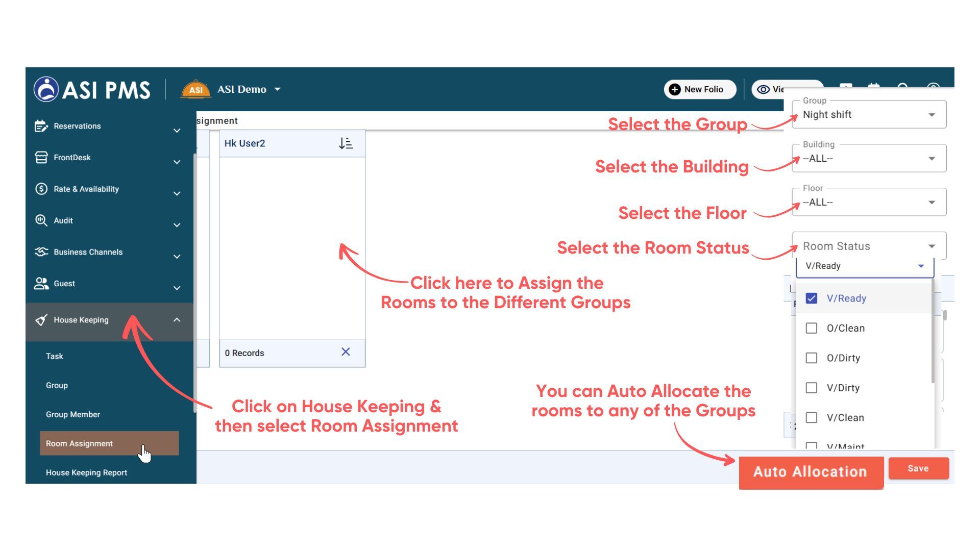This screenshot has height=551, width=980.
Task: Open House Keeping Report menu item
Action: [86, 472]
